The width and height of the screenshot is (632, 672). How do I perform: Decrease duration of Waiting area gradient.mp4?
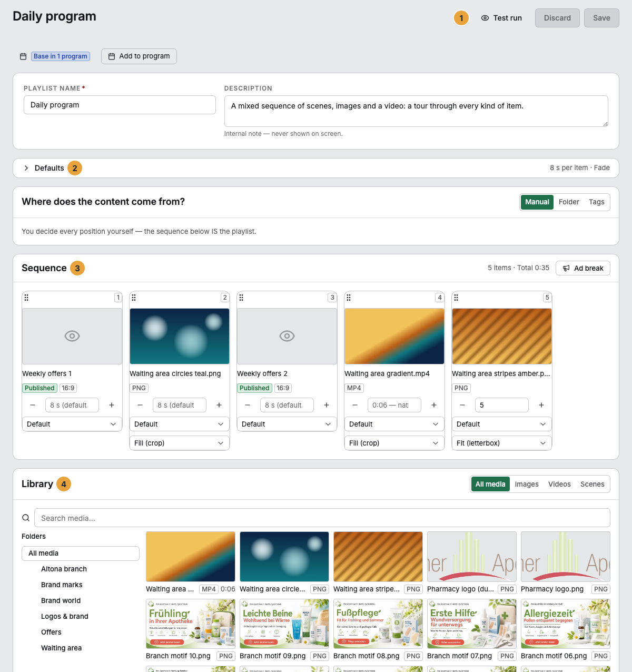(x=355, y=405)
